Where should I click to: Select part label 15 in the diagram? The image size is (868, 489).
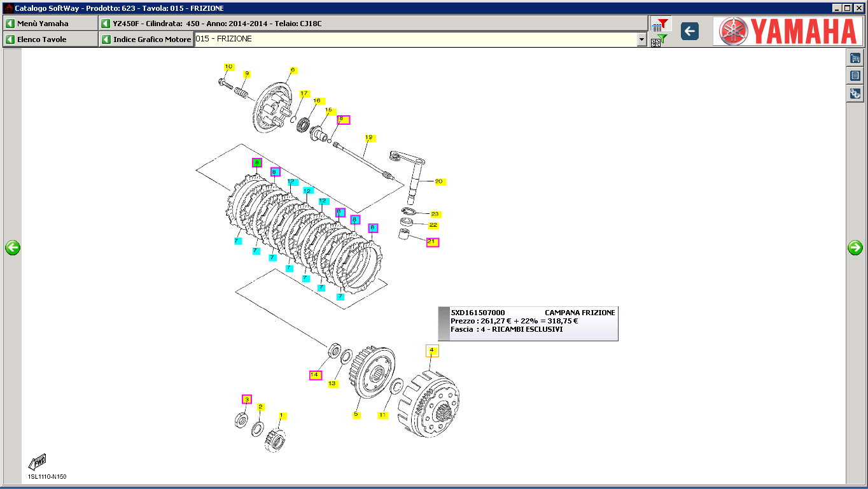[329, 111]
